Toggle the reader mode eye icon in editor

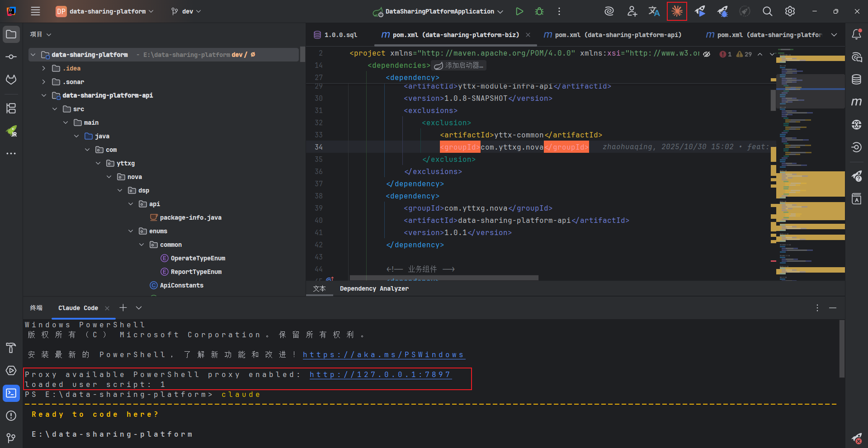coord(707,54)
